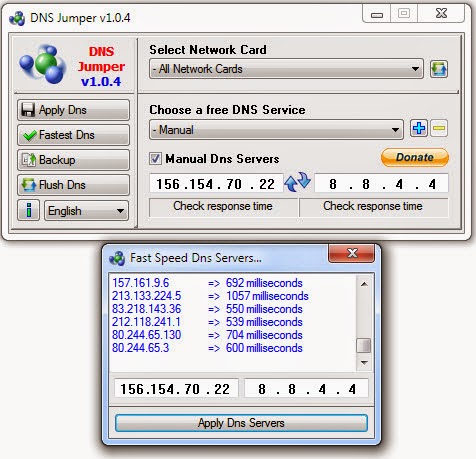Add a new DNS server with plus icon
The height and width of the screenshot is (459, 476).
(419, 128)
